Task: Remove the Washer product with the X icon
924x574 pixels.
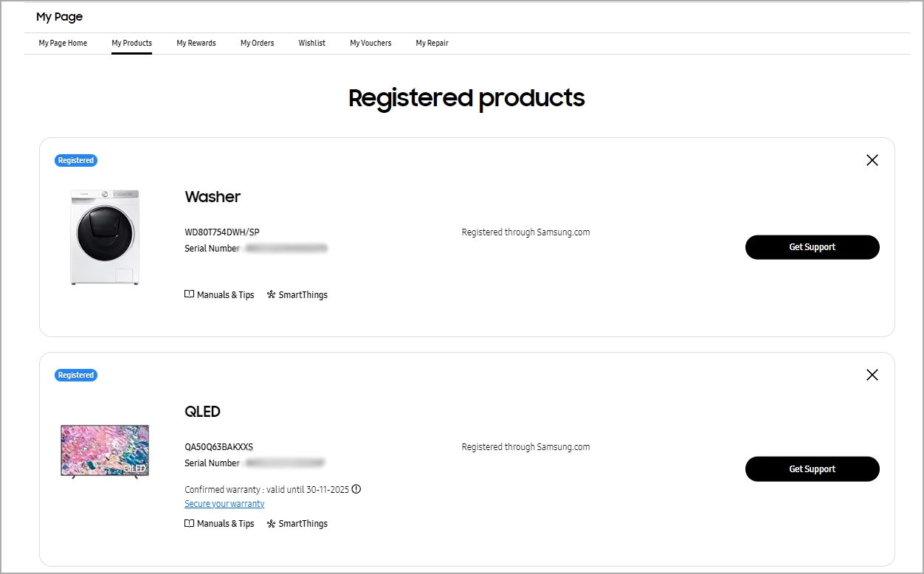Action: coord(872,160)
